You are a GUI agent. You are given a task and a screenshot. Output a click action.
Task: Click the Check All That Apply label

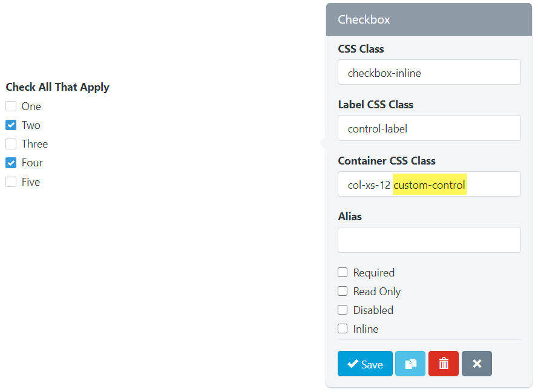click(x=57, y=87)
